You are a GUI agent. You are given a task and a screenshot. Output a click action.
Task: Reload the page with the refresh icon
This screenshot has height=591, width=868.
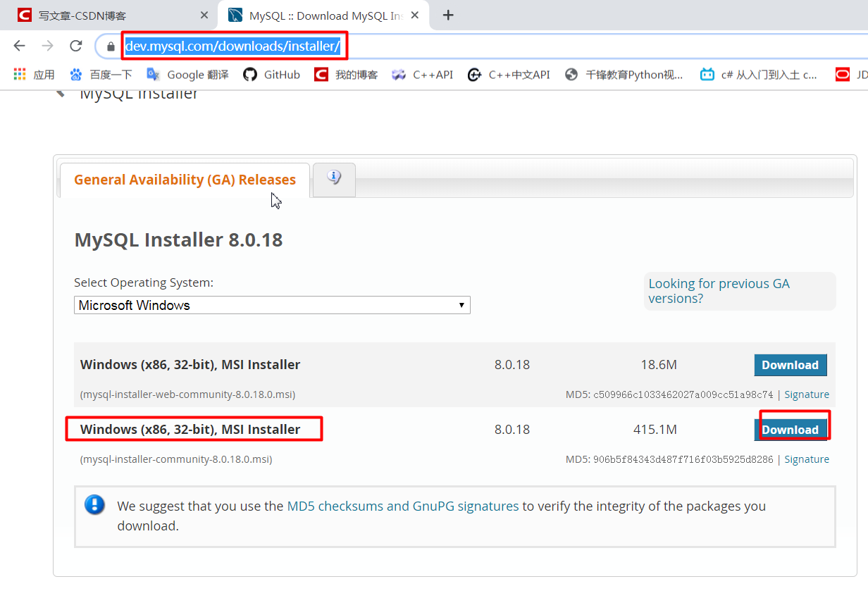(x=76, y=46)
